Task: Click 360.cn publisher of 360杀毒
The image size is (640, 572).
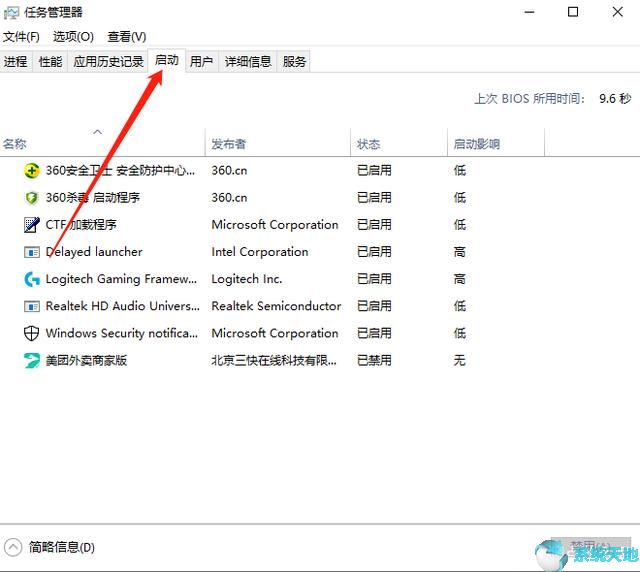Action: (229, 198)
